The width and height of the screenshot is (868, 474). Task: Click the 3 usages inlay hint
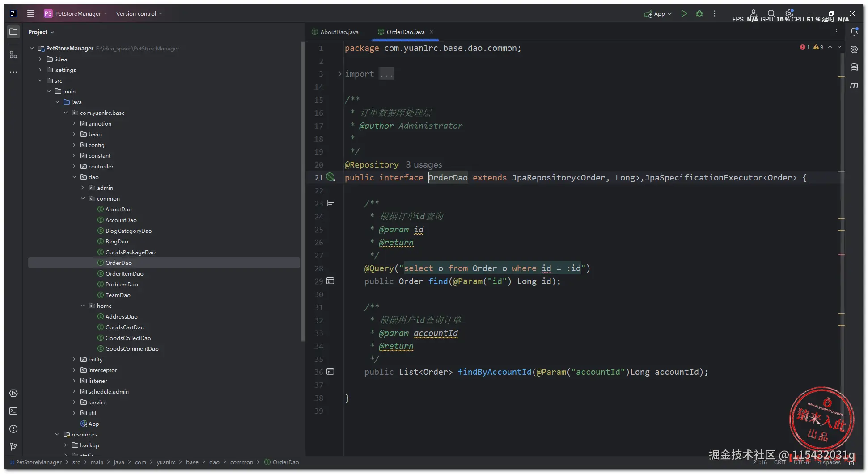pyautogui.click(x=424, y=164)
